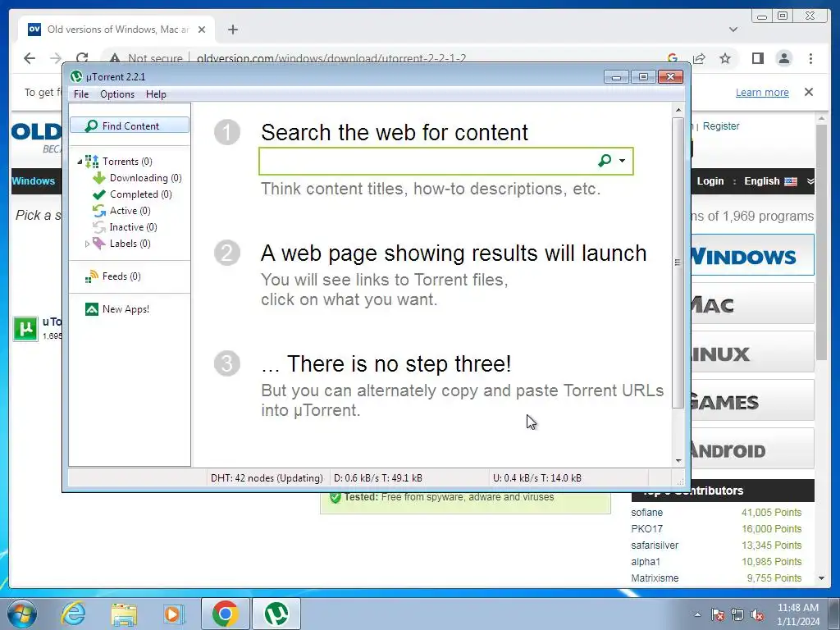This screenshot has width=840, height=630.
Task: Close the Old versions Chrome tab
Action: [202, 30]
